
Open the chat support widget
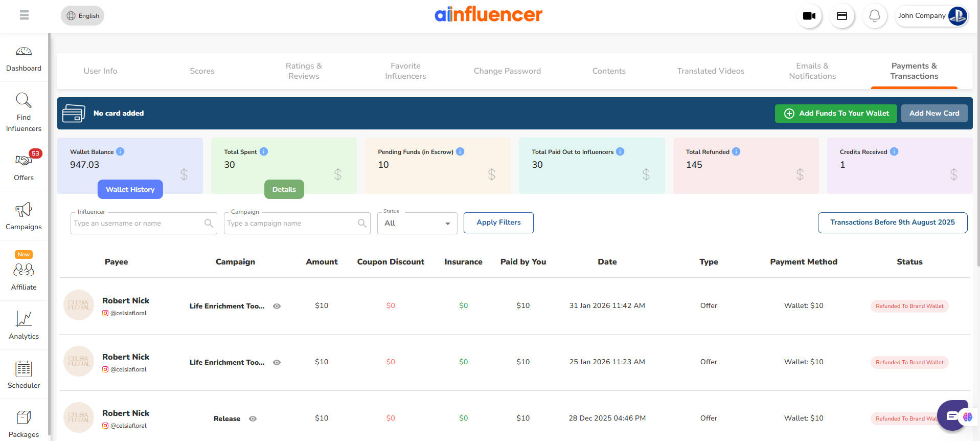click(953, 415)
